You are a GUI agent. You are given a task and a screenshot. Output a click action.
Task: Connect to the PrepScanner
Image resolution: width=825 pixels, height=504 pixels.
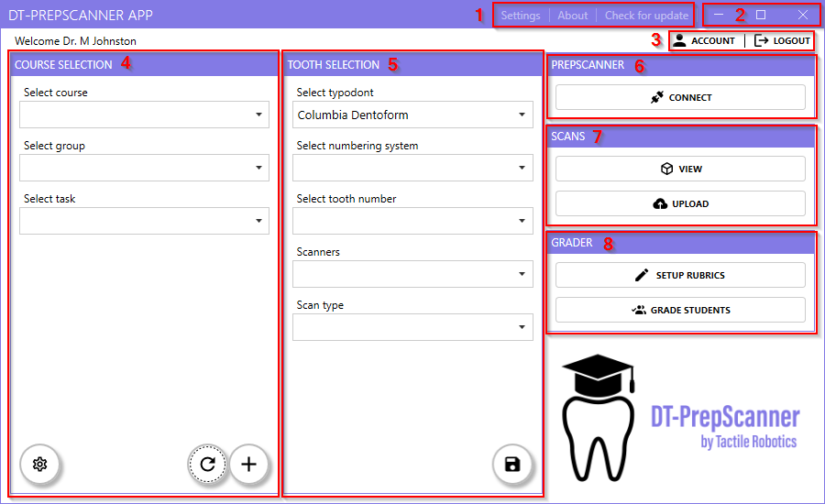(680, 97)
